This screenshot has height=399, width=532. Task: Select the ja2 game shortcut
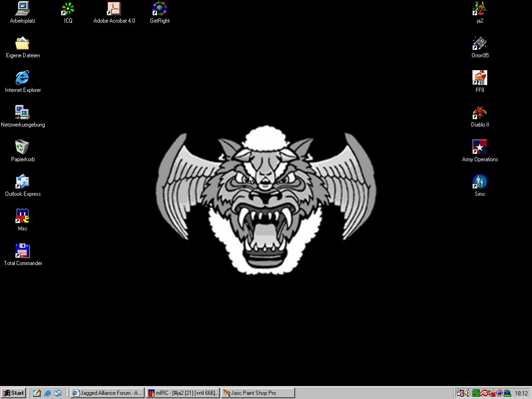pos(480,9)
